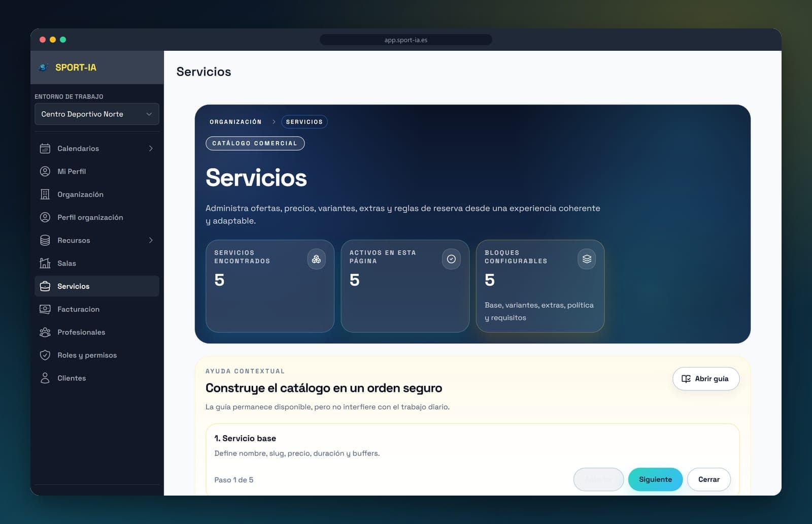
Task: Click the 'Paso 1 de 5' step indicator
Action: 233,480
